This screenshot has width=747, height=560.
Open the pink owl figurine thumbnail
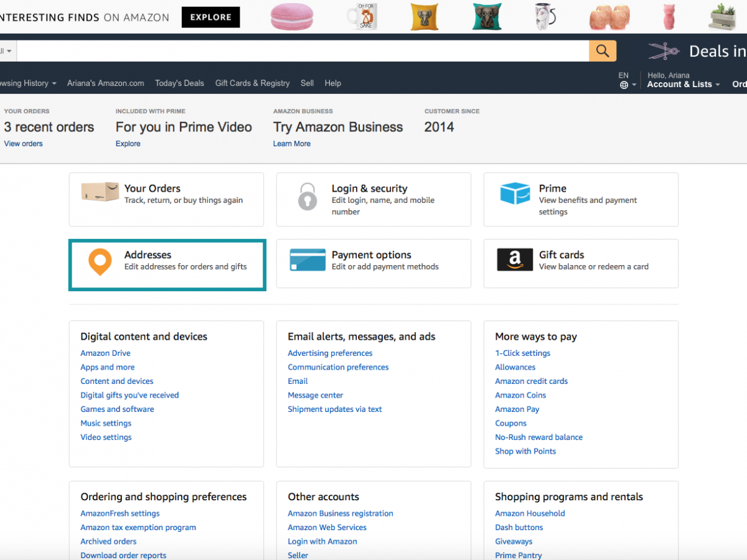click(x=670, y=16)
